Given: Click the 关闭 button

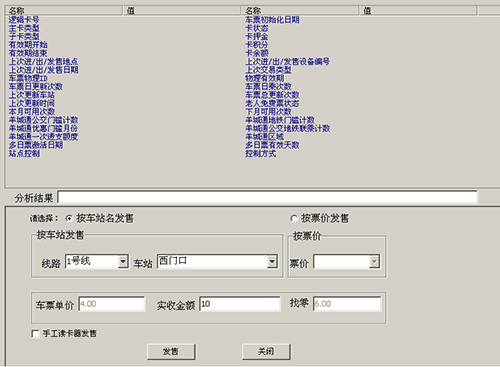Looking at the screenshot, I should tap(266, 352).
